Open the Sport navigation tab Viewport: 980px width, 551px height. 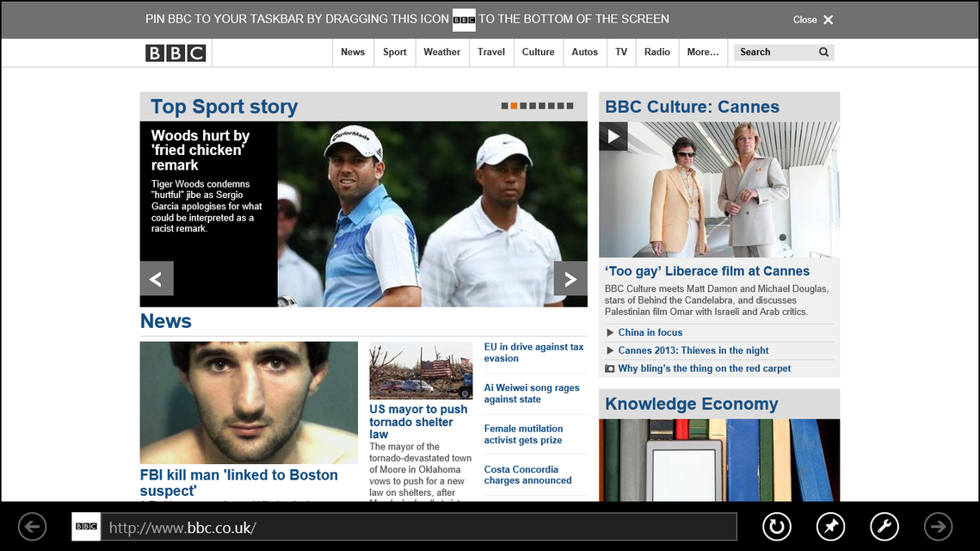pos(395,53)
